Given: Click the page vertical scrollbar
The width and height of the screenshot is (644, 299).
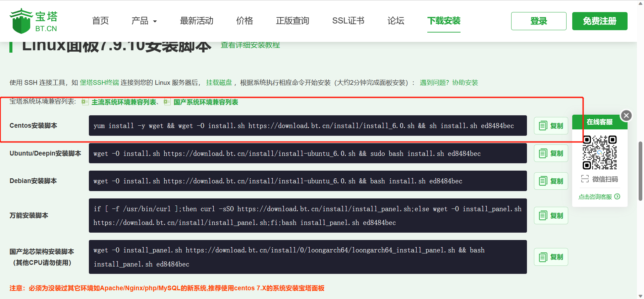Looking at the screenshot, I should coord(640,171).
